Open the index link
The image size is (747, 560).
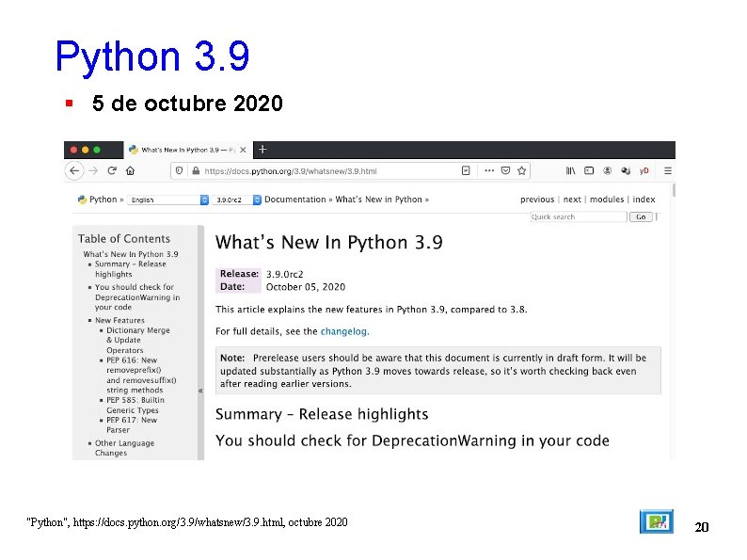(x=644, y=200)
